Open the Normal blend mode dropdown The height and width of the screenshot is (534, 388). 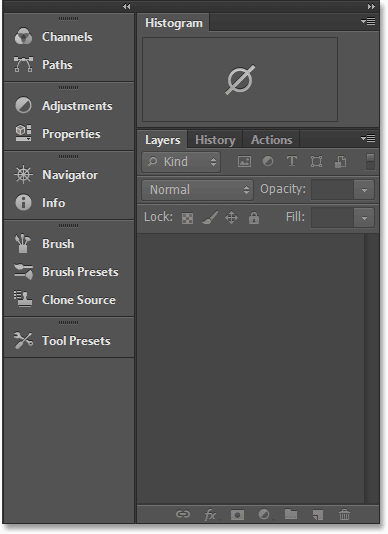pyautogui.click(x=197, y=190)
